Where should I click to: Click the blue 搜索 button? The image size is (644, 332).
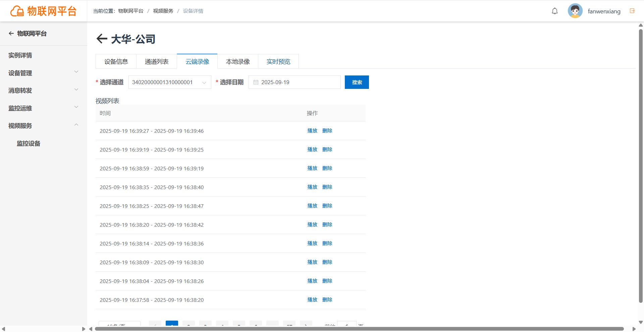pyautogui.click(x=357, y=82)
